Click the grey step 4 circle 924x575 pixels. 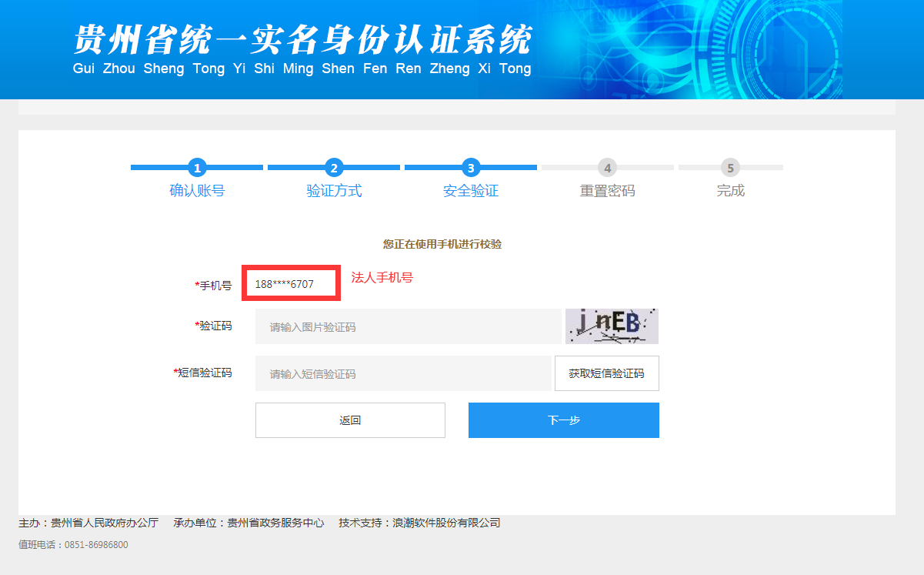coord(608,168)
